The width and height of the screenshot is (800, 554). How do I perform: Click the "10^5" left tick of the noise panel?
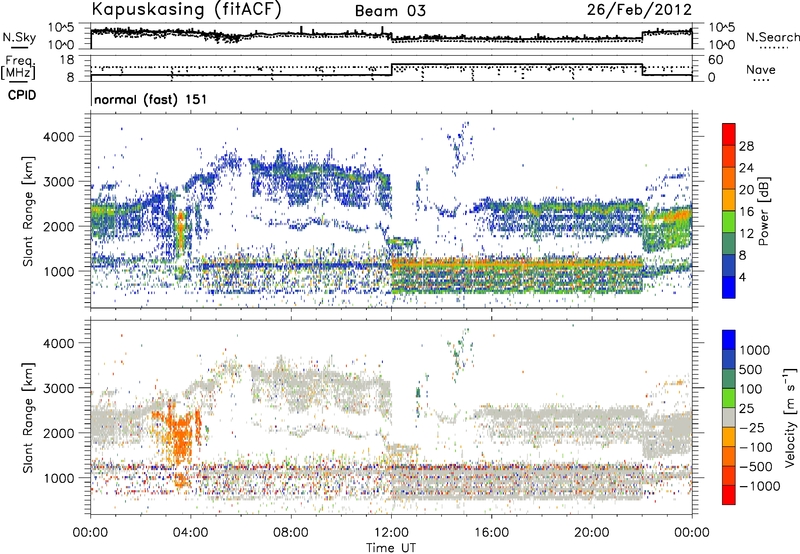(61, 27)
